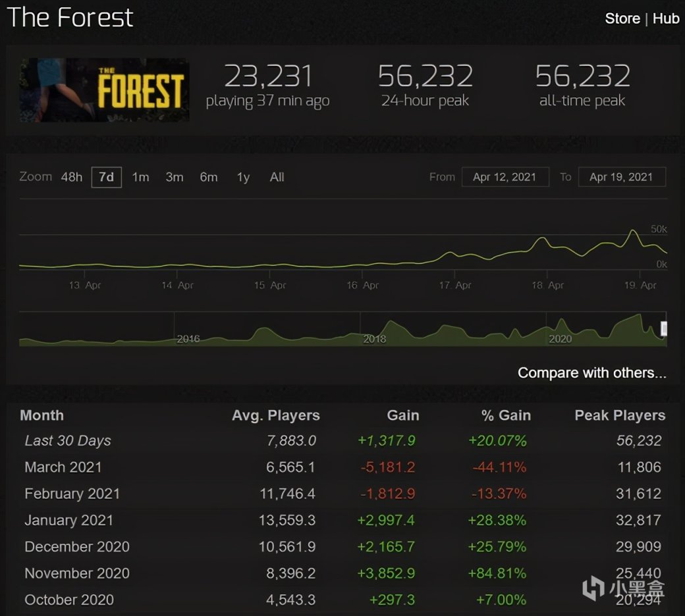Click 2018 marker in the navigator timeline
685x616 pixels.
374,339
